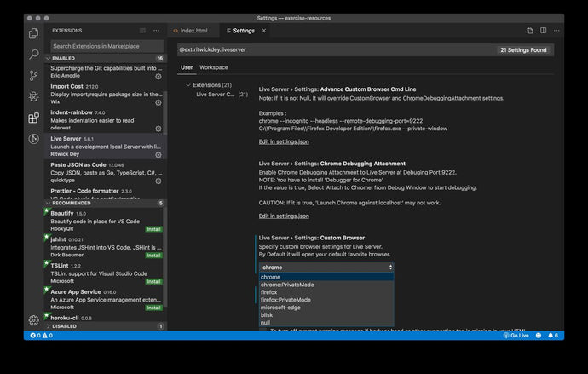Open the Explorer view in activity bar

(34, 33)
